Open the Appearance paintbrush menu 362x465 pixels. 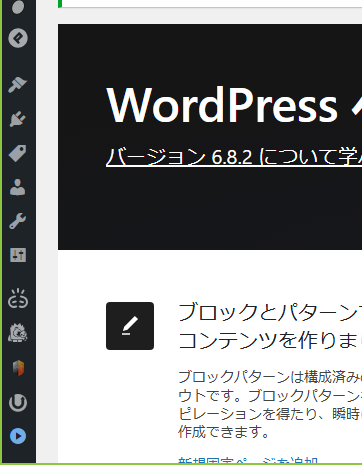point(18,85)
